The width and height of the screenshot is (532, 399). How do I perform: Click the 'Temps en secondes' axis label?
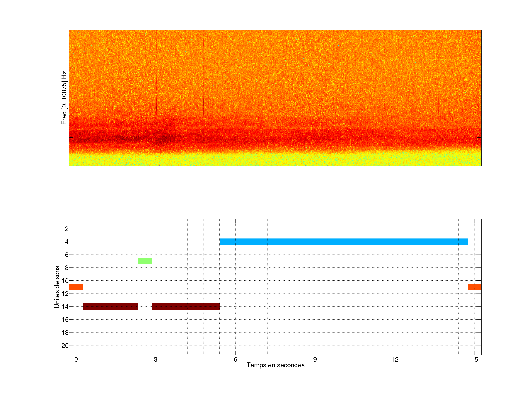point(275,365)
